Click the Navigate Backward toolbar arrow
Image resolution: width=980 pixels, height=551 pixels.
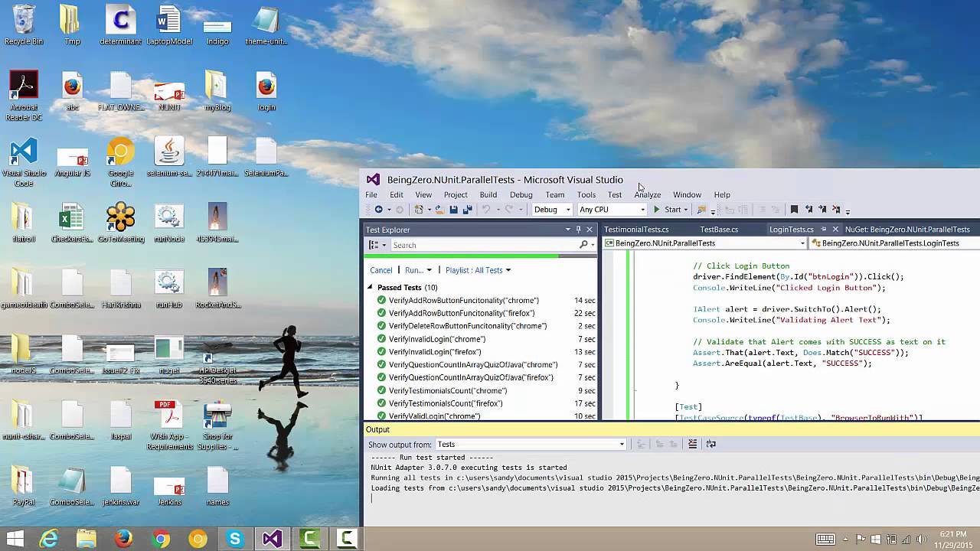378,210
